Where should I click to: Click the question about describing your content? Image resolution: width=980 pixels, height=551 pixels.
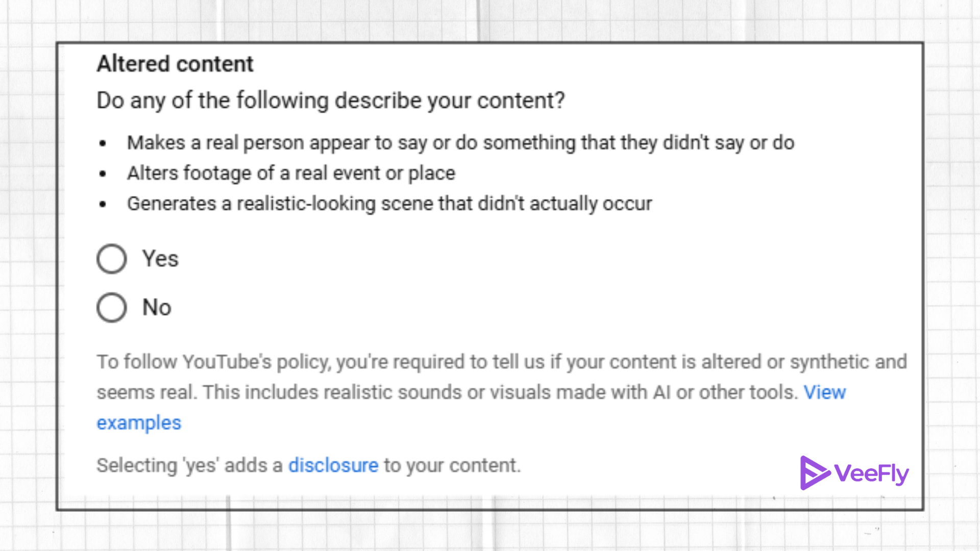[331, 101]
